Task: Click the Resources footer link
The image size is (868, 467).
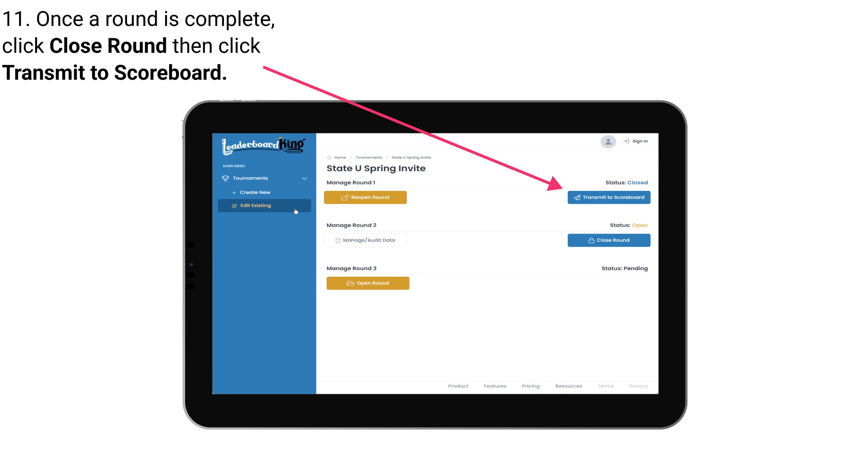Action: [568, 385]
